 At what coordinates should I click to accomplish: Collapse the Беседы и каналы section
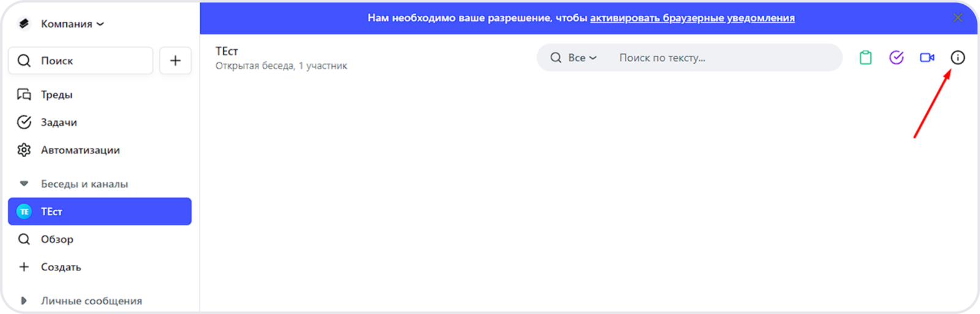point(24,184)
